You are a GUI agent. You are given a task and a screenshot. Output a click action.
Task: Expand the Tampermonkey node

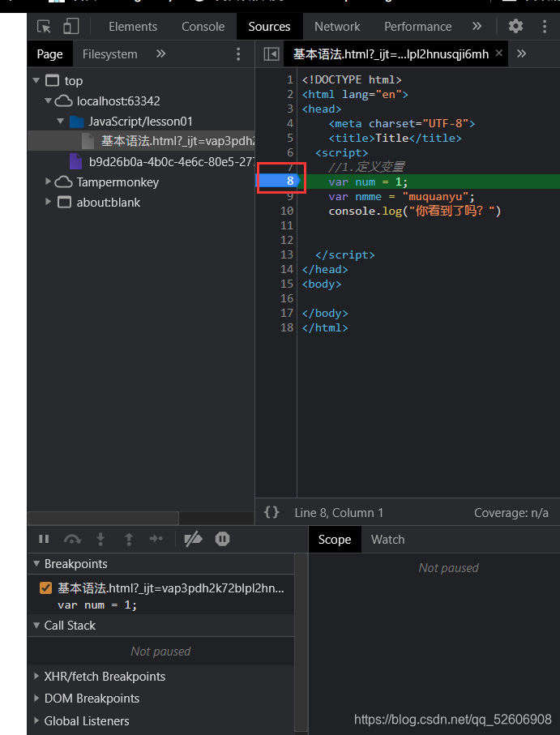[49, 181]
